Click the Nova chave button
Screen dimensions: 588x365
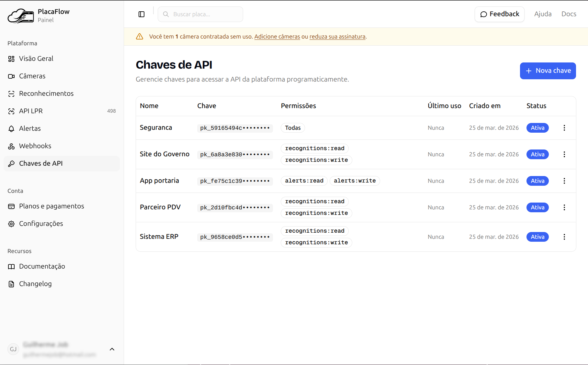point(548,71)
